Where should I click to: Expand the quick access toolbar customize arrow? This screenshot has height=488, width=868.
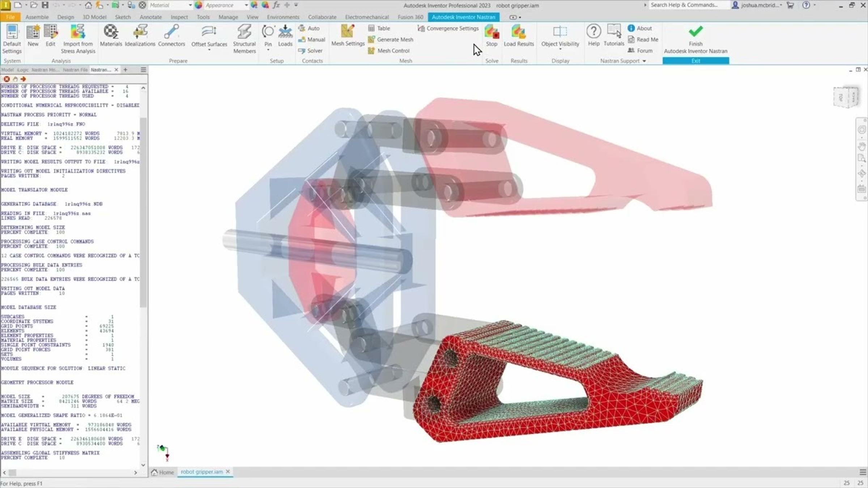[x=296, y=5]
